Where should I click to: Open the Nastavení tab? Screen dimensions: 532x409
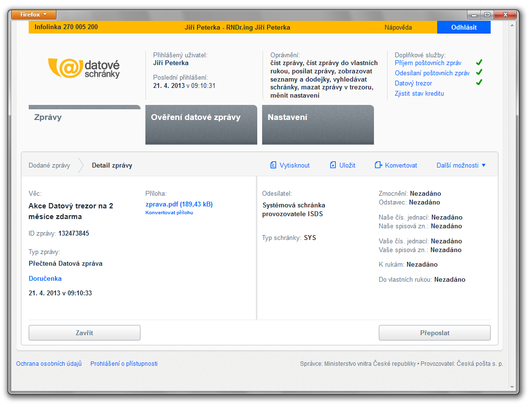coord(318,124)
